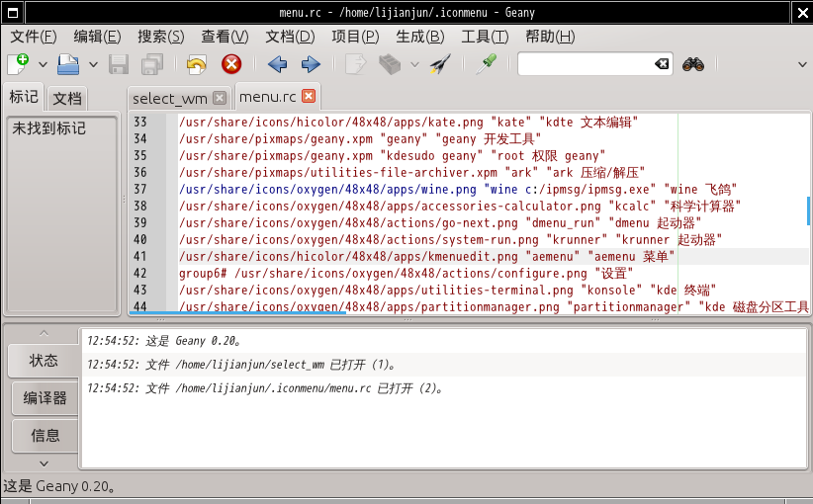Close the Geany window with title-bar X
Viewport: 813px width, 504px height.
pyautogui.click(x=801, y=13)
